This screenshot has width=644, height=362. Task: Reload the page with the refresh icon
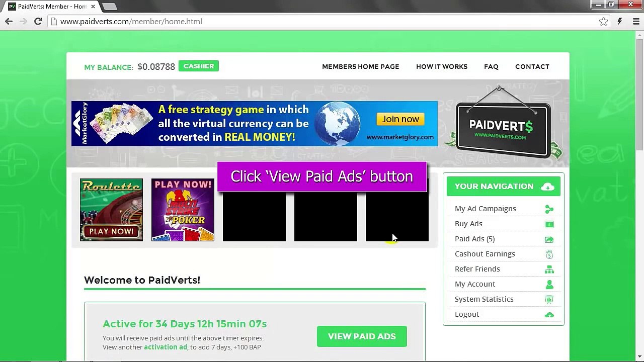[38, 22]
